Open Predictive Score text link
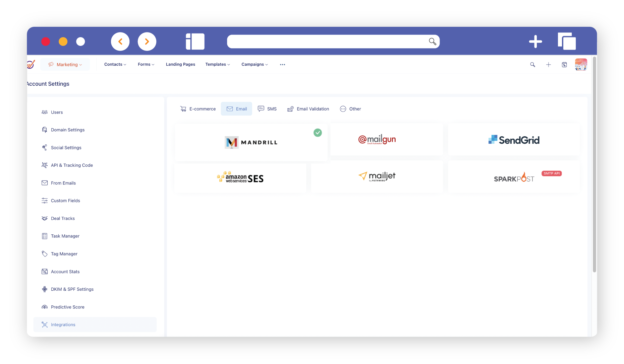 (68, 307)
